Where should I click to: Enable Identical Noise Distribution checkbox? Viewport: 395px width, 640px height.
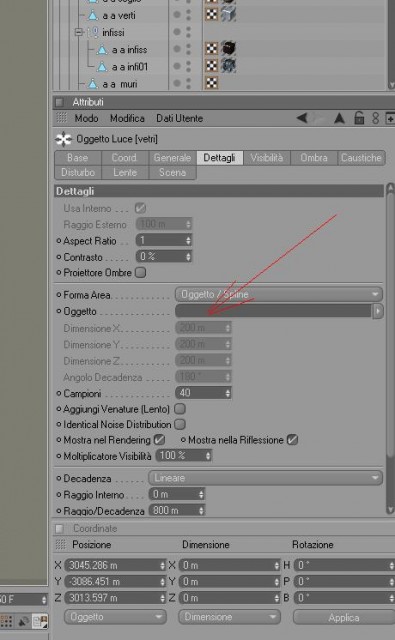pyautogui.click(x=180, y=424)
